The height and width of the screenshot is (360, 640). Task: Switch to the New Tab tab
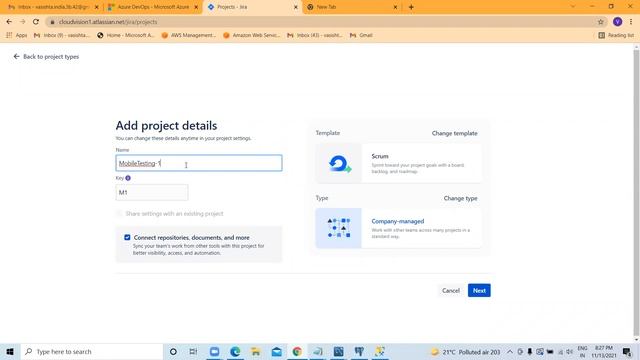click(x=352, y=7)
